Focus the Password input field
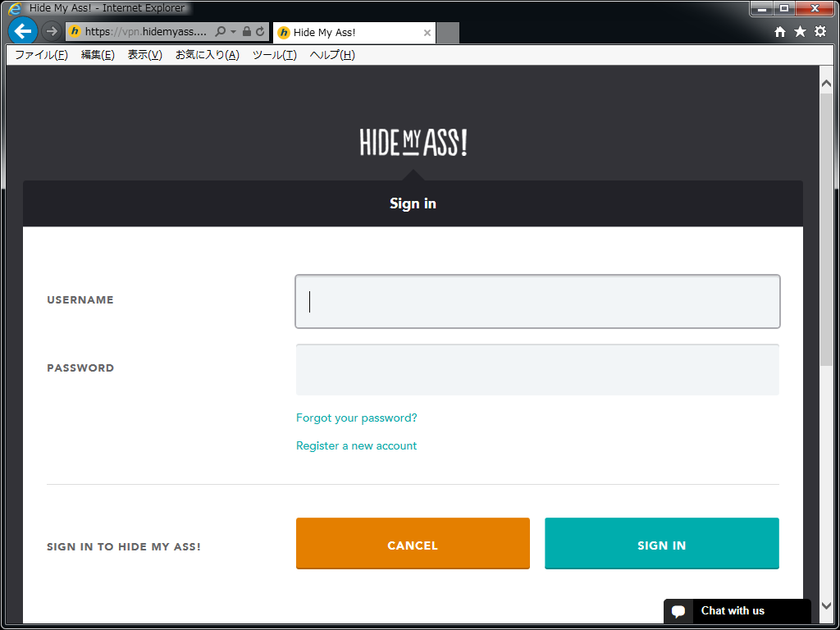 537,370
